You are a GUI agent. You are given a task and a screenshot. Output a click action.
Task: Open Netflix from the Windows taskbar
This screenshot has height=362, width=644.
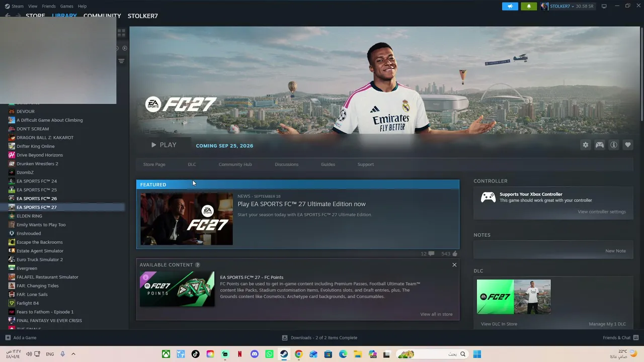[239, 354]
